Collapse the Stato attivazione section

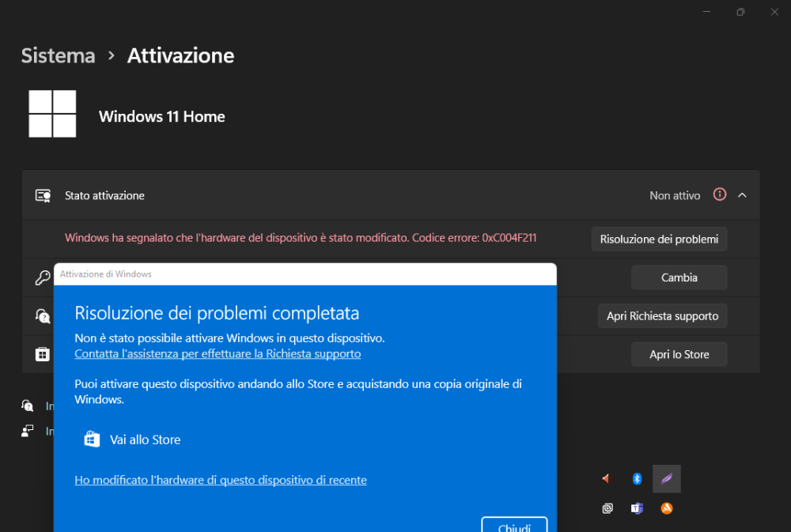pyautogui.click(x=742, y=195)
